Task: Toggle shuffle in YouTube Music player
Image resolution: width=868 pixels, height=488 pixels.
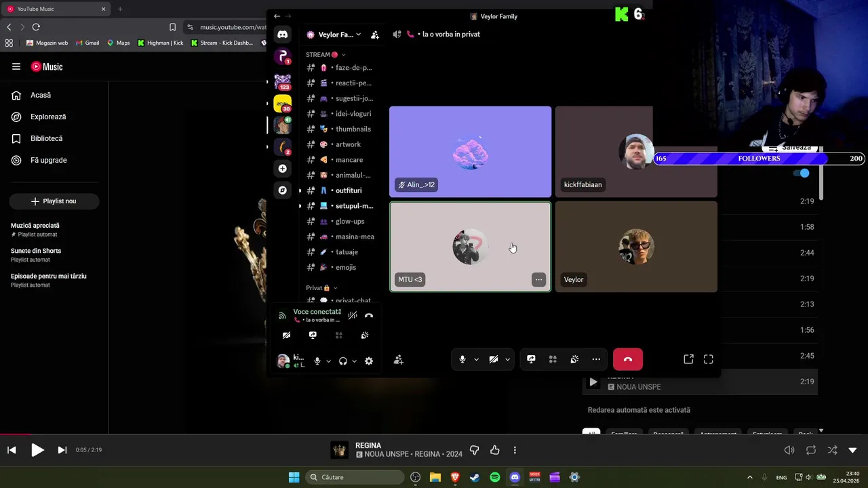Action: pyautogui.click(x=832, y=450)
